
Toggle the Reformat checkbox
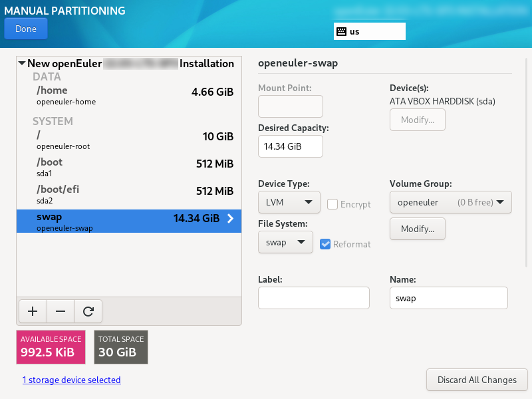(325, 244)
